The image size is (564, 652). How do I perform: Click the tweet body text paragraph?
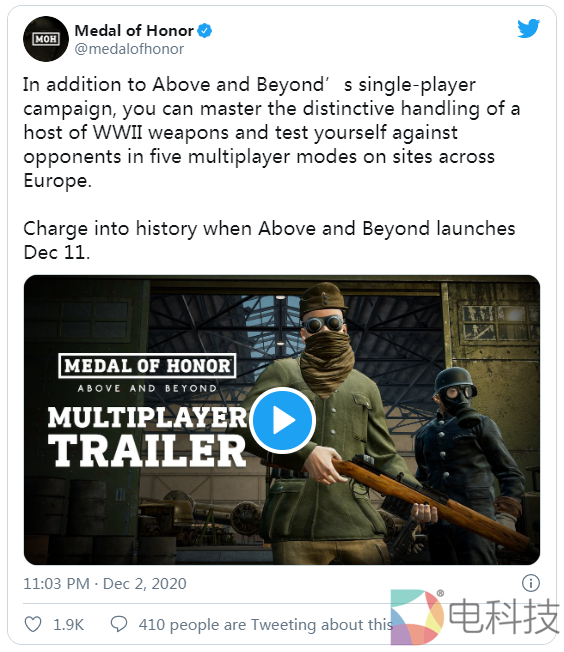click(271, 133)
